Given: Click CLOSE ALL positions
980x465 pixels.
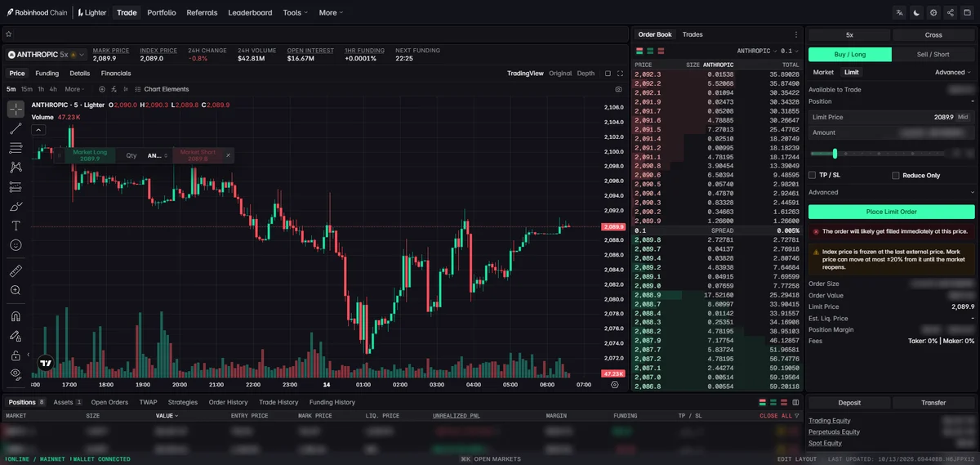Looking at the screenshot, I should coord(777,416).
